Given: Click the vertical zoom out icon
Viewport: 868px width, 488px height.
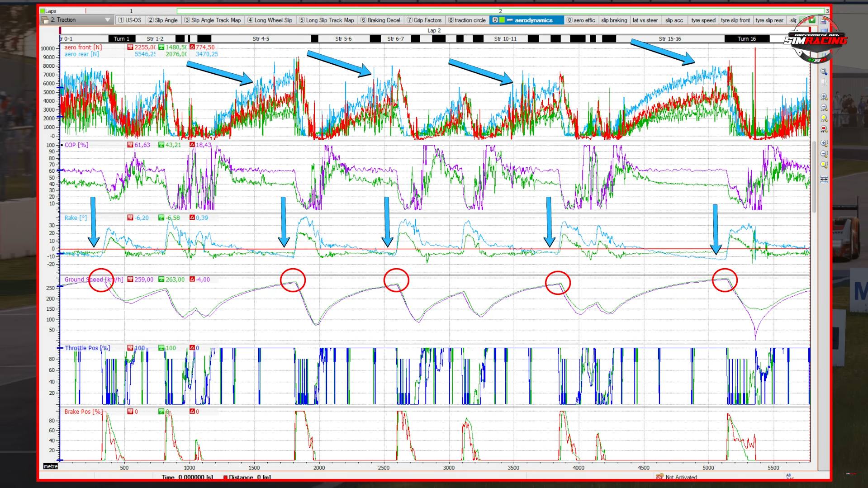Looking at the screenshot, I should pos(824,154).
